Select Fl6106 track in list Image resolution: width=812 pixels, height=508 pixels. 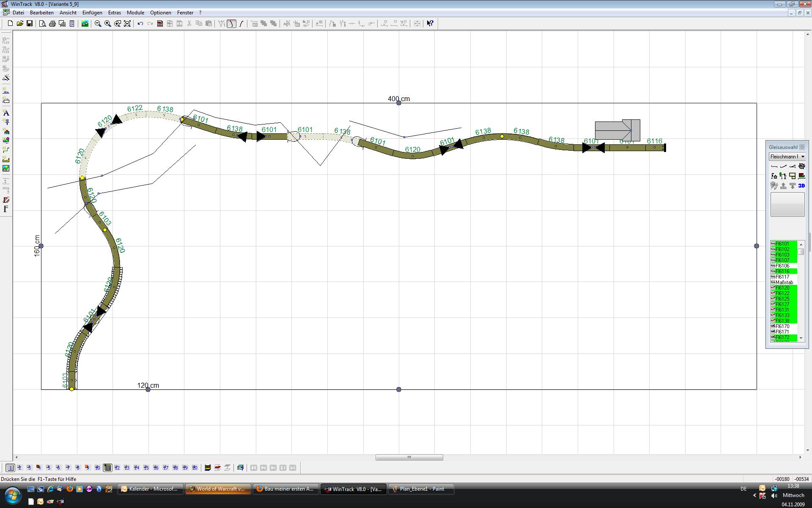click(x=782, y=266)
